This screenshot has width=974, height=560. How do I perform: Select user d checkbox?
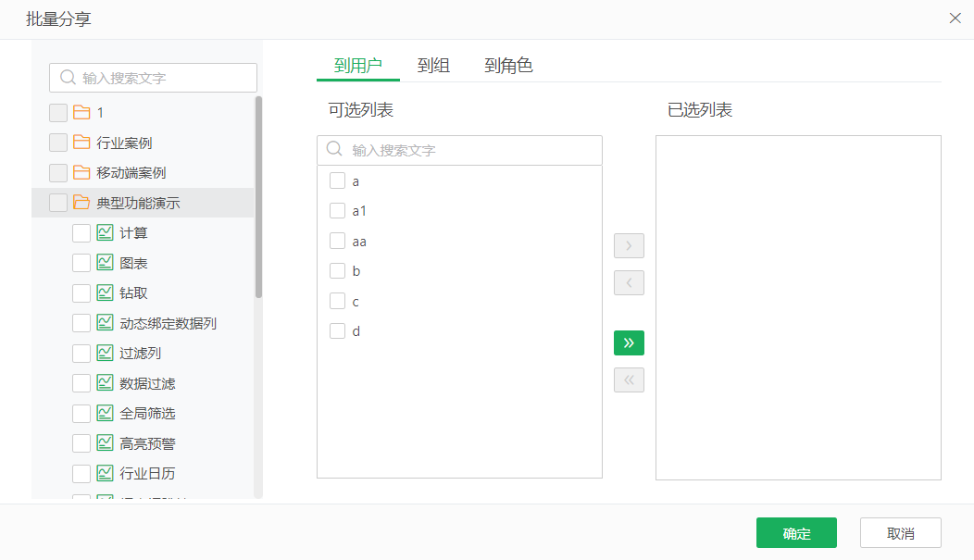pyautogui.click(x=337, y=331)
